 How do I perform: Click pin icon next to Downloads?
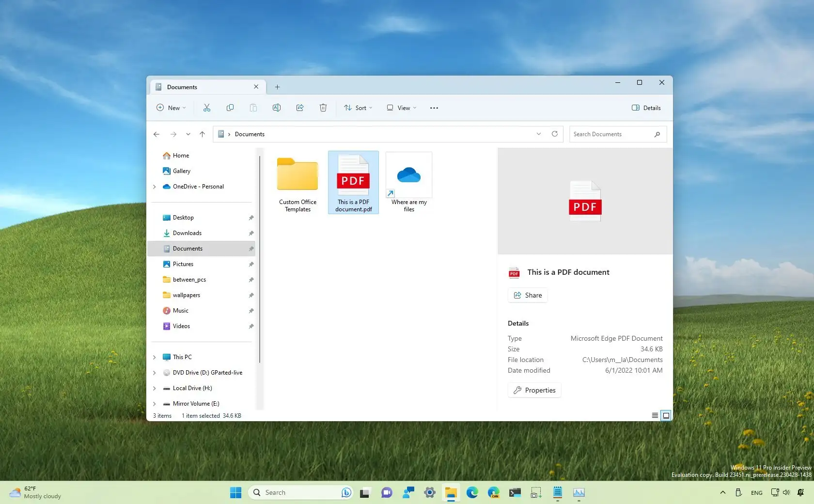[x=251, y=233]
